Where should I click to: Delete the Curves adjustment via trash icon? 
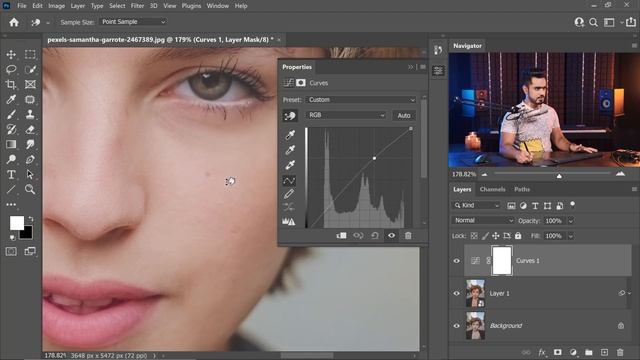coord(408,236)
